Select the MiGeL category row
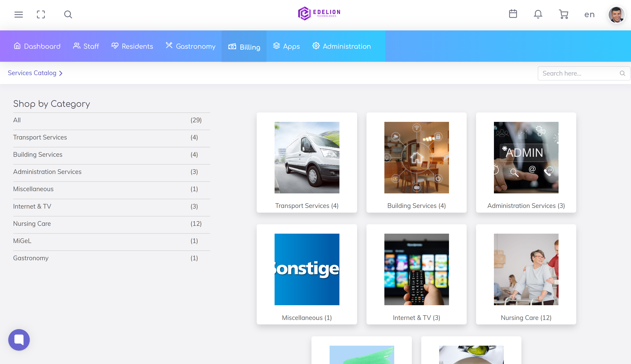 pos(22,241)
